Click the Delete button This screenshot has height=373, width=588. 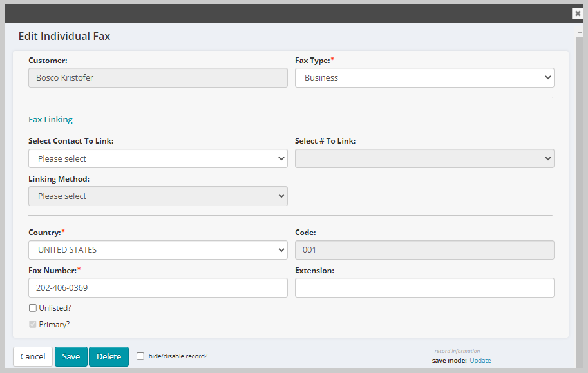[x=109, y=356]
